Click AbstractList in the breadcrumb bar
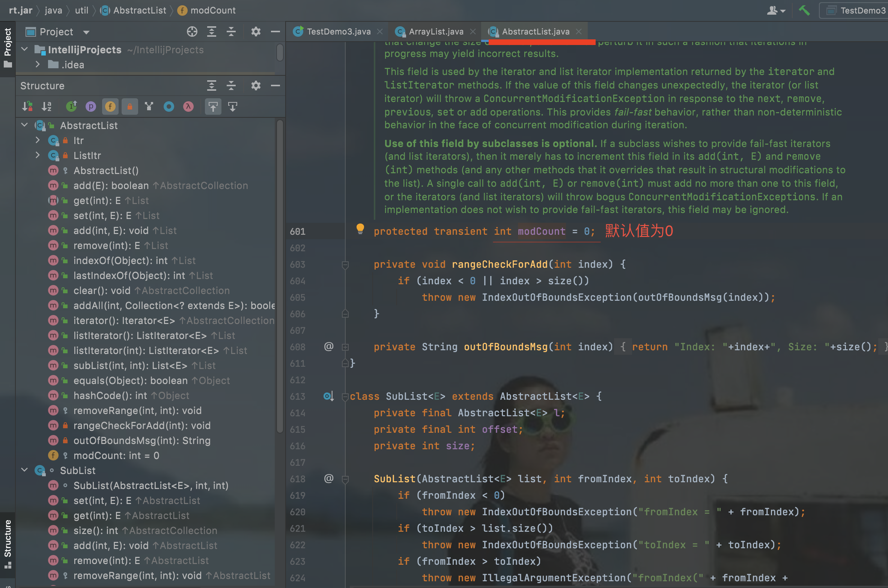 [133, 10]
